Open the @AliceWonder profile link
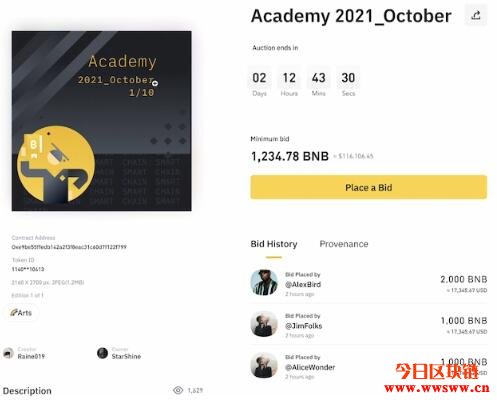 310,367
